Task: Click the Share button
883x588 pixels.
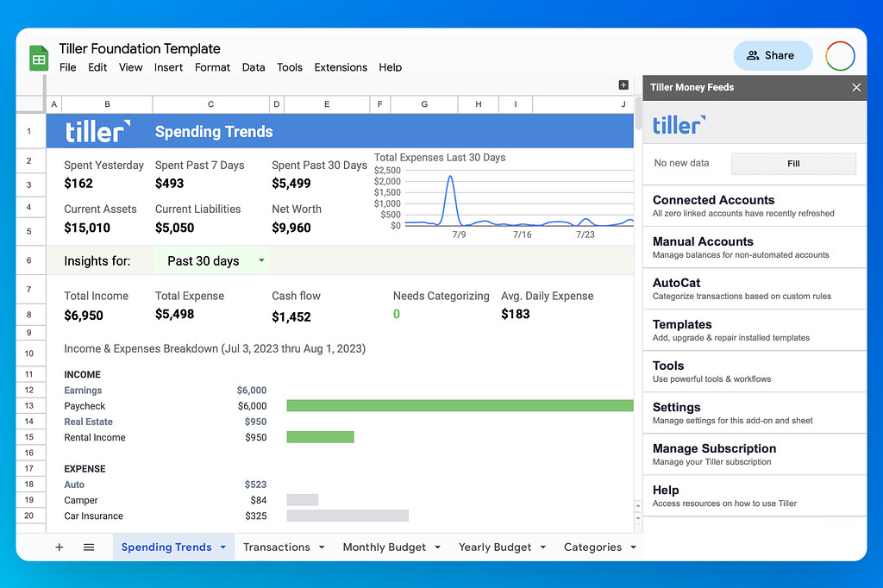Action: pos(773,55)
